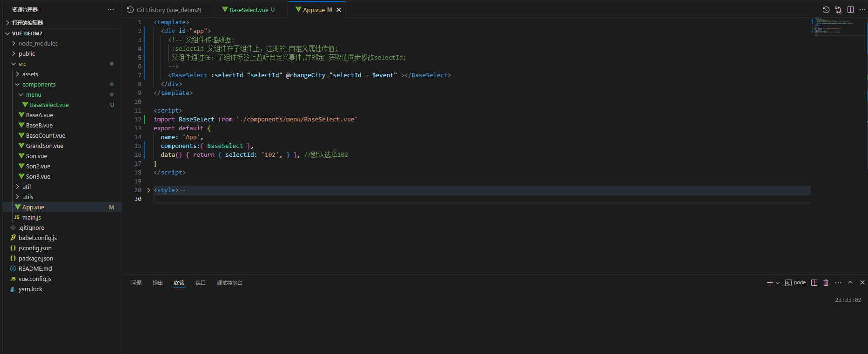The height and width of the screenshot is (354, 868).
Task: Open the 输出 (Output) panel tab
Action: 158,283
